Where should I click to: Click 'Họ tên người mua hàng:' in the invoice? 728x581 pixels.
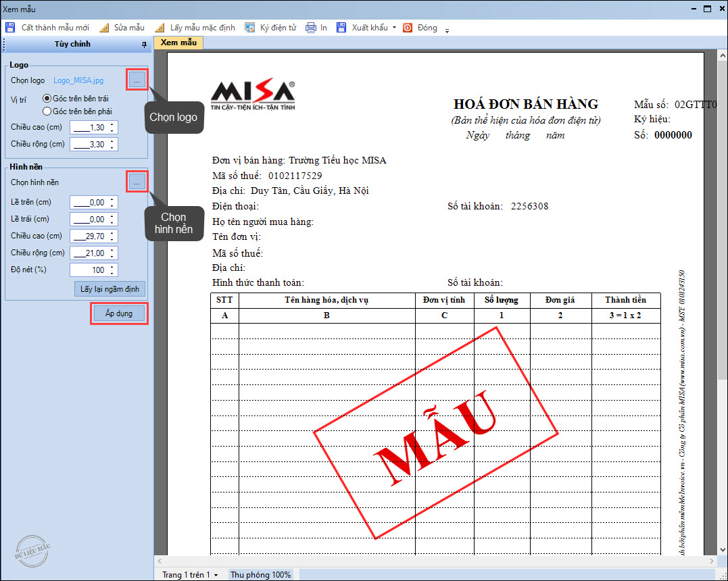tap(263, 222)
